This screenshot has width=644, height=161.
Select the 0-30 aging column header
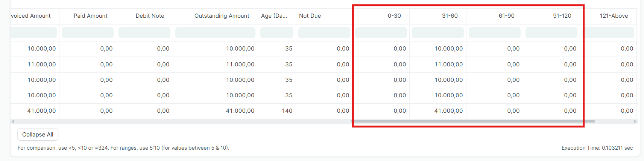pos(394,16)
